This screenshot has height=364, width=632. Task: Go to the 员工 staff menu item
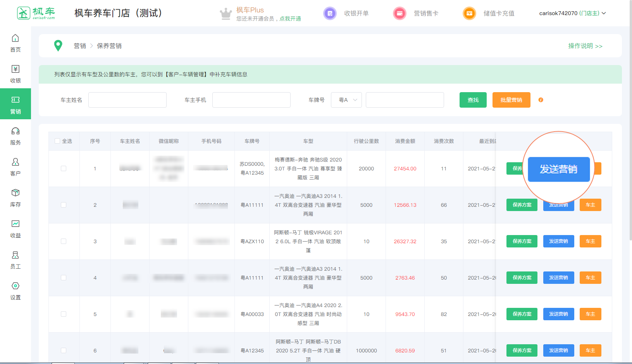point(15,259)
